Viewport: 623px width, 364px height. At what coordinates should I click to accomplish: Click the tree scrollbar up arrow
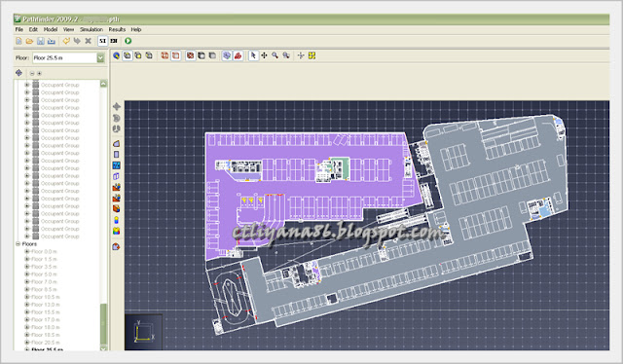[x=103, y=84]
